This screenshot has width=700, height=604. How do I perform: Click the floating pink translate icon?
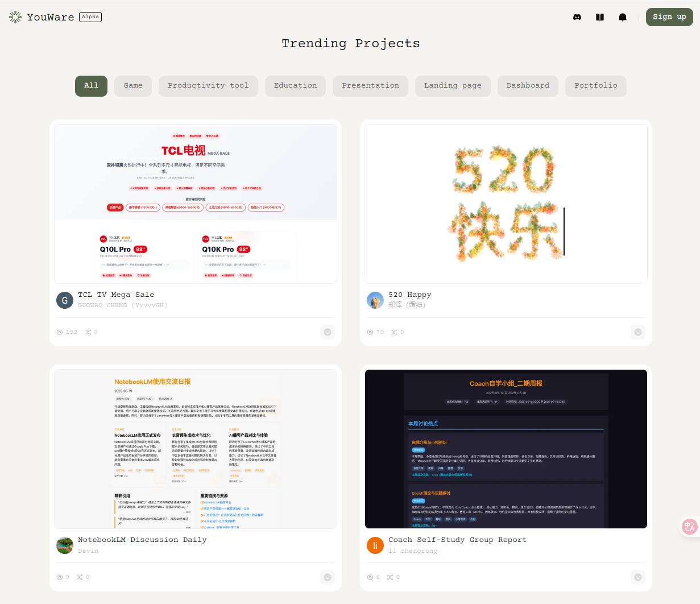(x=690, y=527)
